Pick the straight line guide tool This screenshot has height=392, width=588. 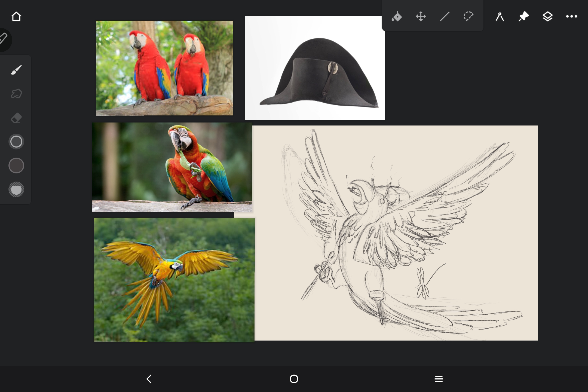click(445, 17)
